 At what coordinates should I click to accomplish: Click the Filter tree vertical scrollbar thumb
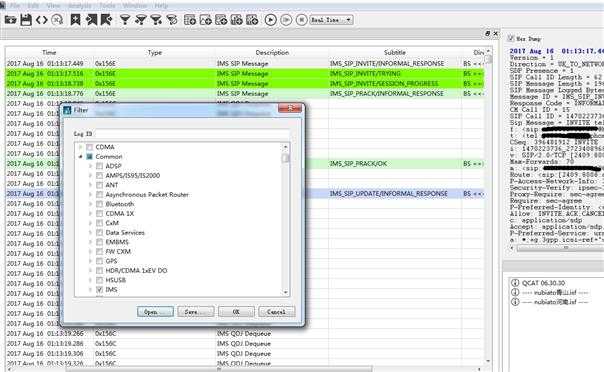(x=285, y=158)
